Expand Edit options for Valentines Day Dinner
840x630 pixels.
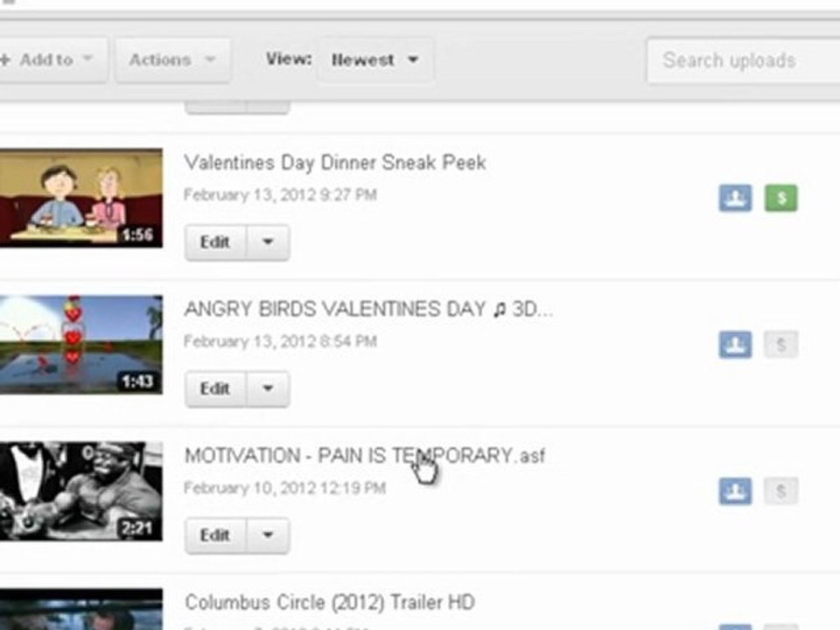[268, 242]
